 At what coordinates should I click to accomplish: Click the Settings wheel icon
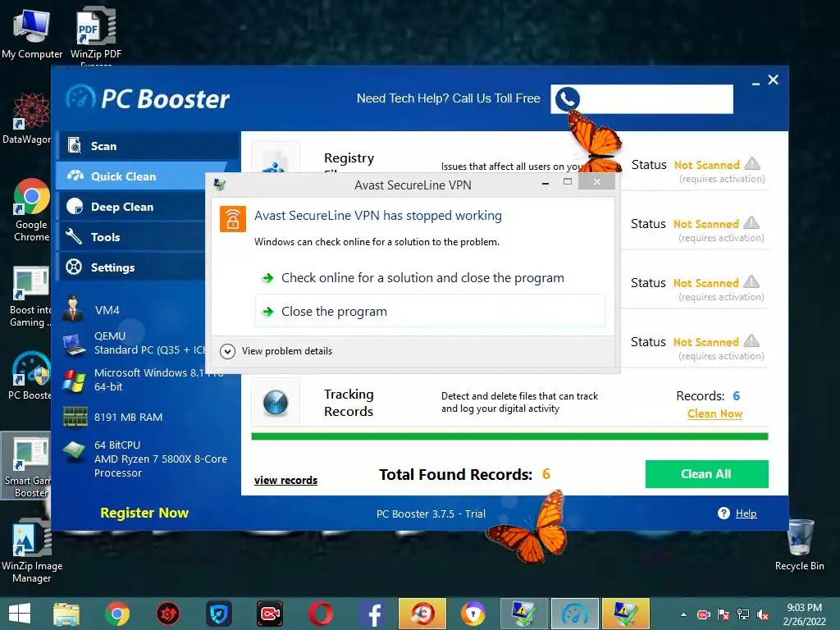tap(74, 267)
